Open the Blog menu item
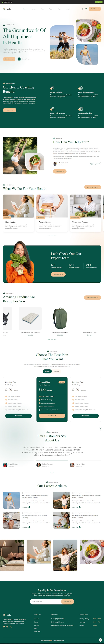The image size is (104, 644). (60, 9)
